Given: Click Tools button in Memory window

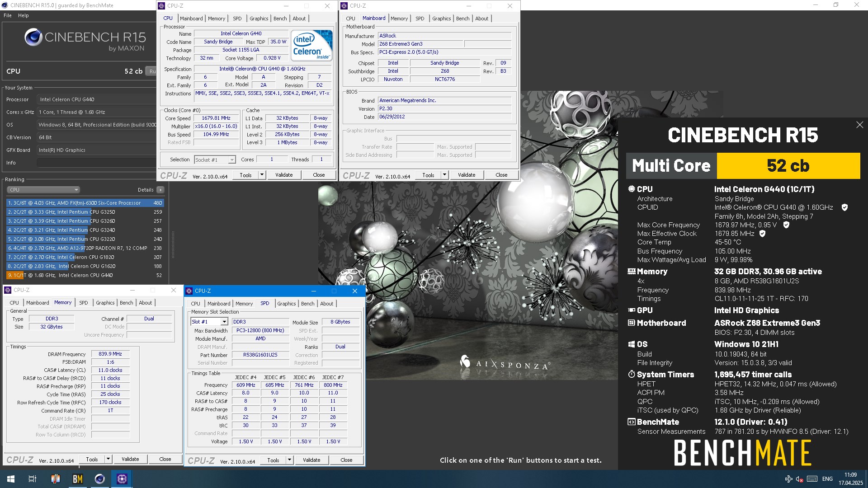Looking at the screenshot, I should point(92,459).
